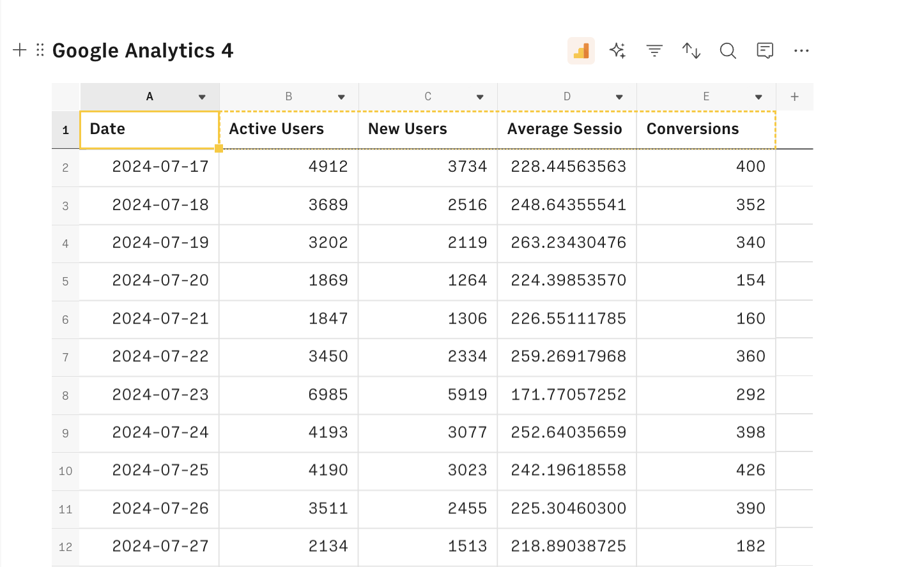Select the Active Users header cell
Image resolution: width=924 pixels, height=567 pixels.
tap(289, 130)
